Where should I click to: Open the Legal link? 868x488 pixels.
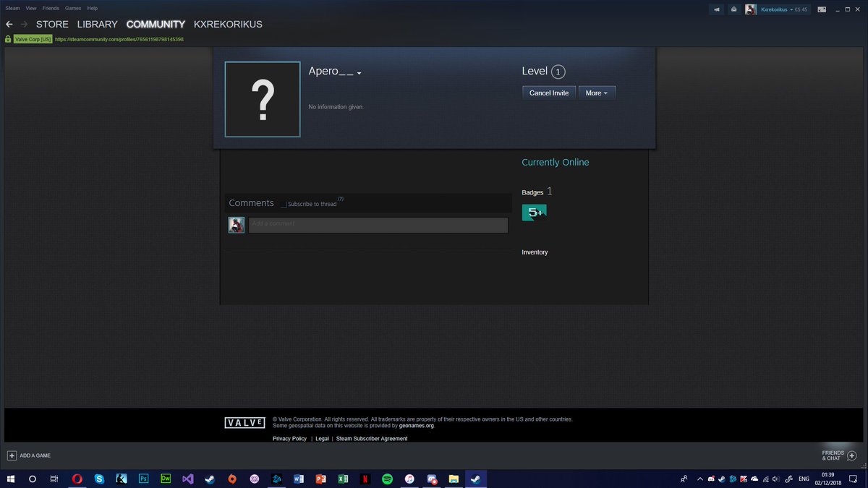click(322, 439)
